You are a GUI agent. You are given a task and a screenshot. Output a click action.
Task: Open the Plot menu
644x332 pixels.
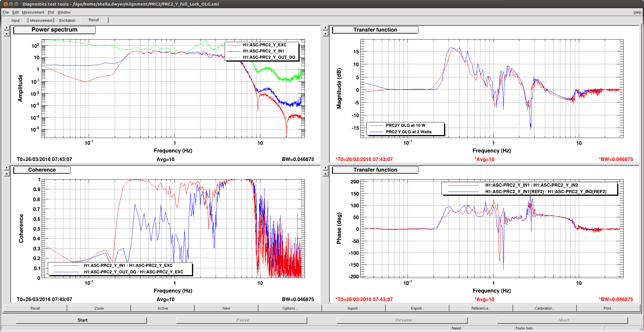pyautogui.click(x=51, y=12)
